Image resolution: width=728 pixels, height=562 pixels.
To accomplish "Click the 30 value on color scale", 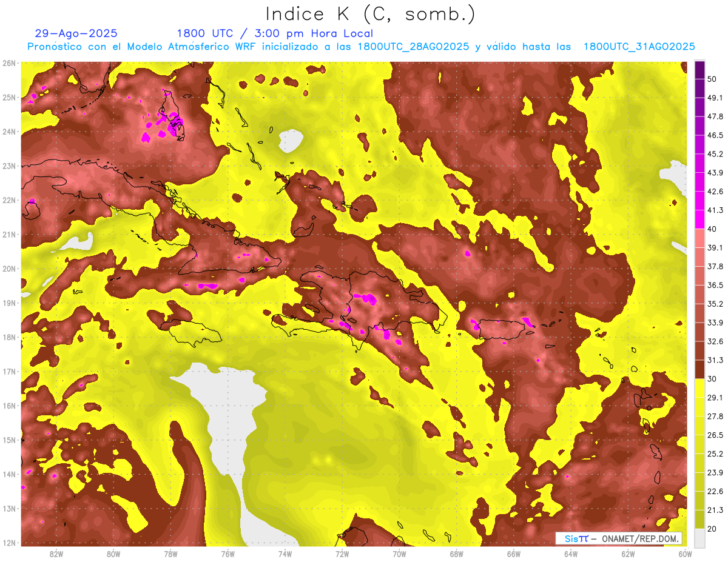I will pyautogui.click(x=712, y=379).
